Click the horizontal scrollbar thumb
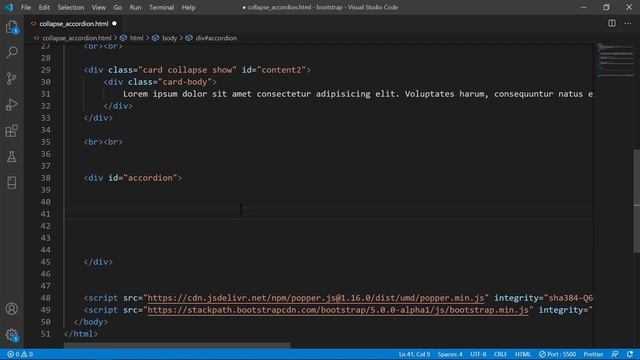640x360 pixels. tap(177, 345)
